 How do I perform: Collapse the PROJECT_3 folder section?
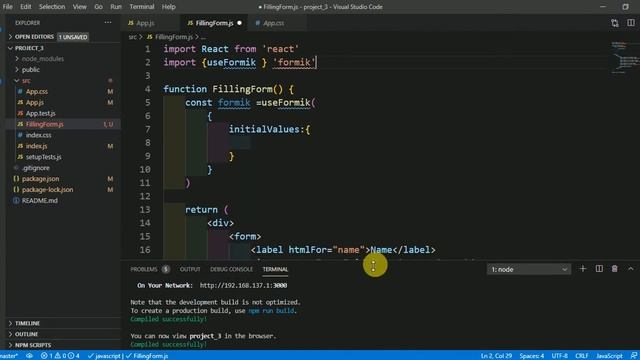(x=29, y=48)
